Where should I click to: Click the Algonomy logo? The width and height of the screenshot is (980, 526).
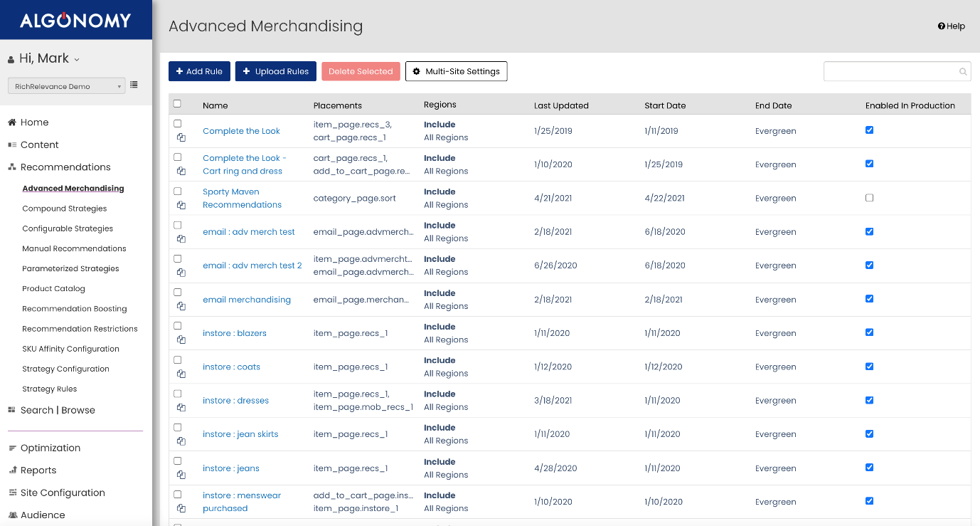tap(75, 20)
